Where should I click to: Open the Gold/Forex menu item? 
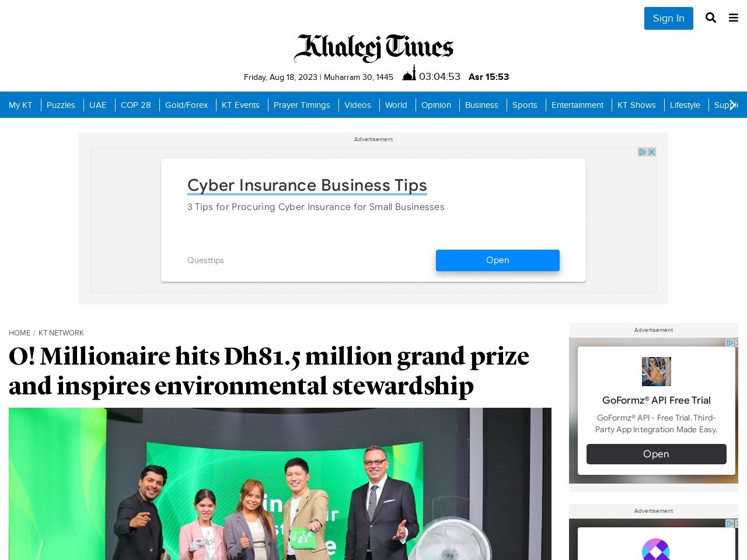pyautogui.click(x=186, y=105)
